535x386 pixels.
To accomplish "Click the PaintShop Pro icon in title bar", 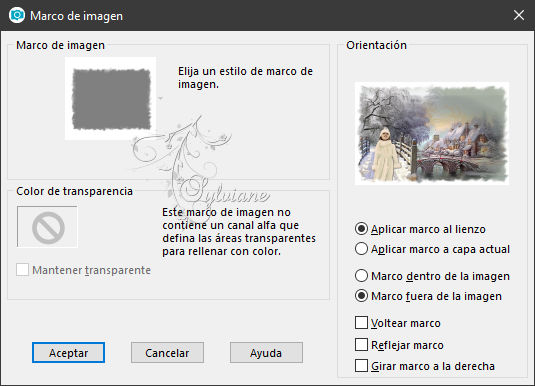I will [x=17, y=15].
